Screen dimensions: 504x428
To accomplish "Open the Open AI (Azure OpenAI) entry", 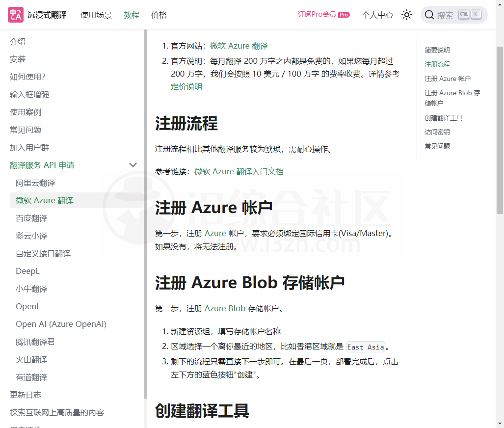I will (61, 324).
